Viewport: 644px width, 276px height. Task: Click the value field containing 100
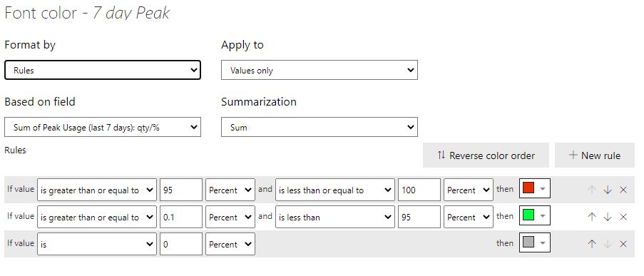coord(419,190)
